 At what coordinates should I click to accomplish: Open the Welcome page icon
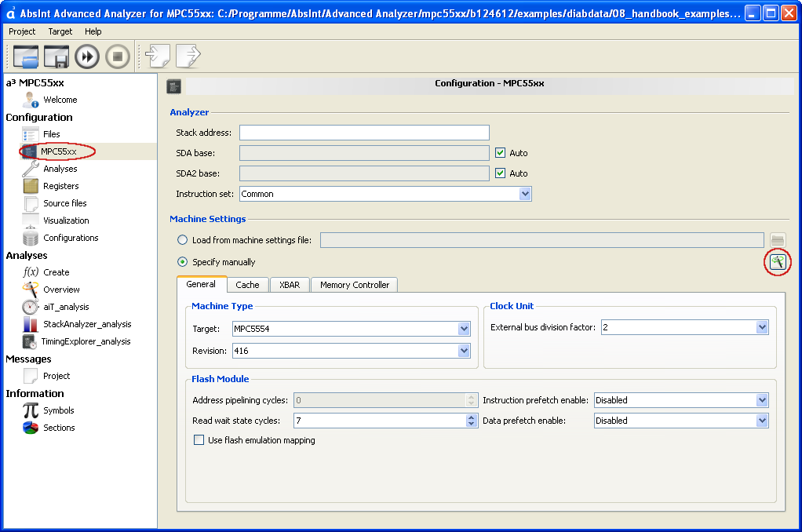pyautogui.click(x=31, y=100)
